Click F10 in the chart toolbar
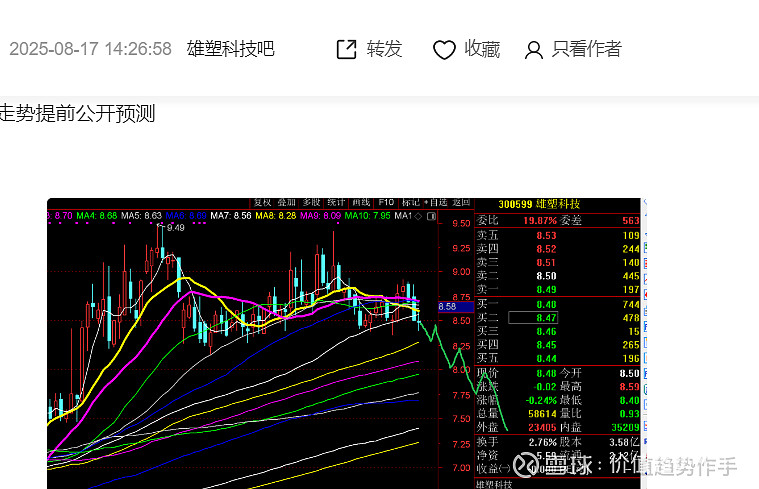 386,202
